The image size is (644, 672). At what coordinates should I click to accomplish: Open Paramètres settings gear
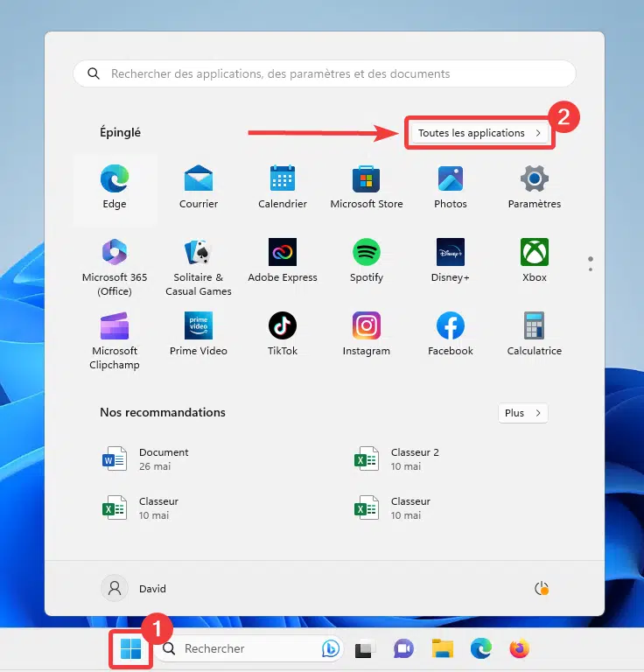tap(535, 187)
